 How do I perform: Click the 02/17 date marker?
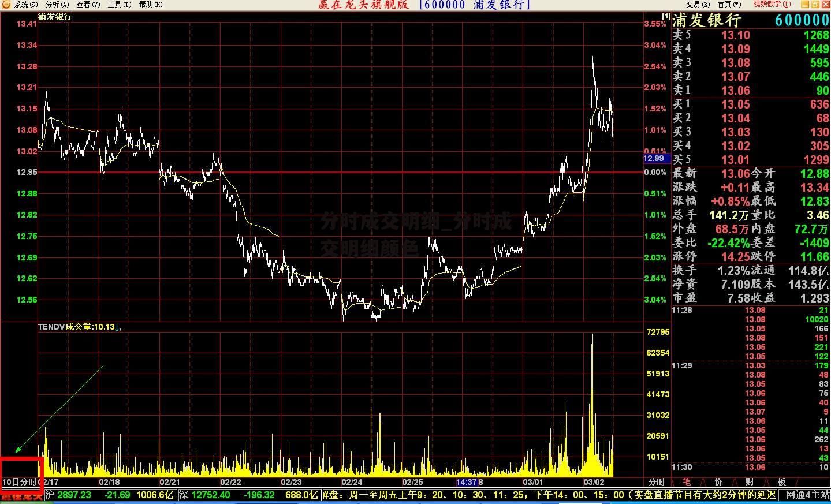pos(50,482)
